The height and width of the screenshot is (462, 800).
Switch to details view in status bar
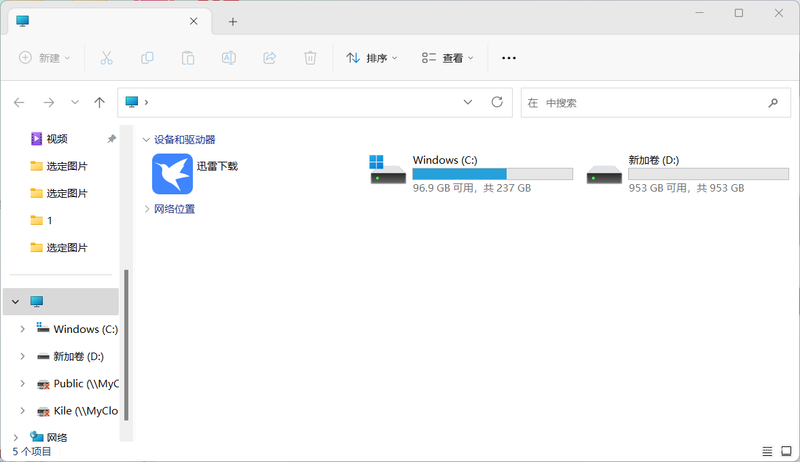[x=767, y=451]
